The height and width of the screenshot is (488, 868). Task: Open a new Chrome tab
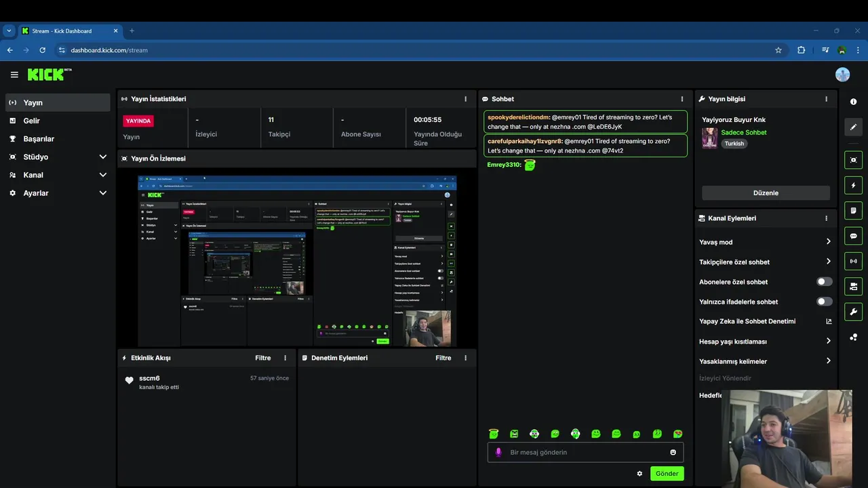(132, 31)
